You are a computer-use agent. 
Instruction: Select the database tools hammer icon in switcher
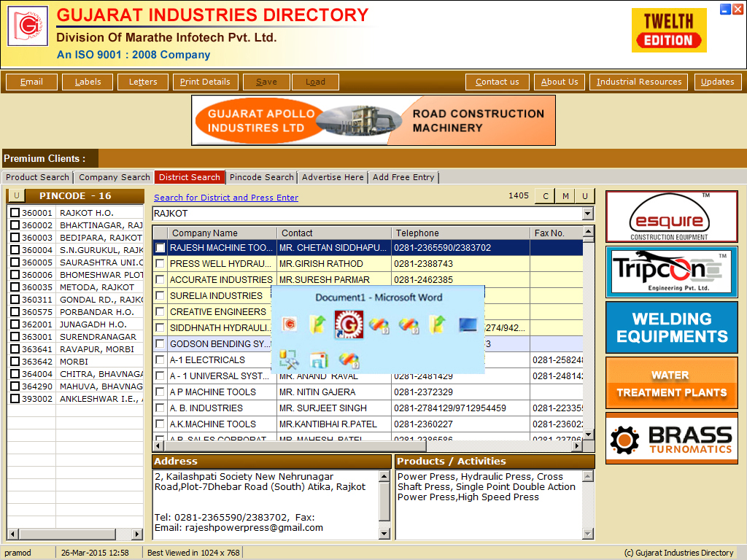click(x=289, y=359)
